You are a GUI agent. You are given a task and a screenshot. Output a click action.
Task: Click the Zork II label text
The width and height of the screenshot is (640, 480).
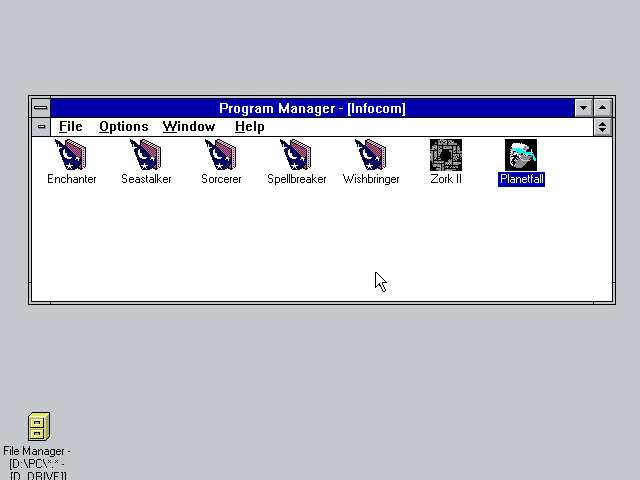coord(446,179)
